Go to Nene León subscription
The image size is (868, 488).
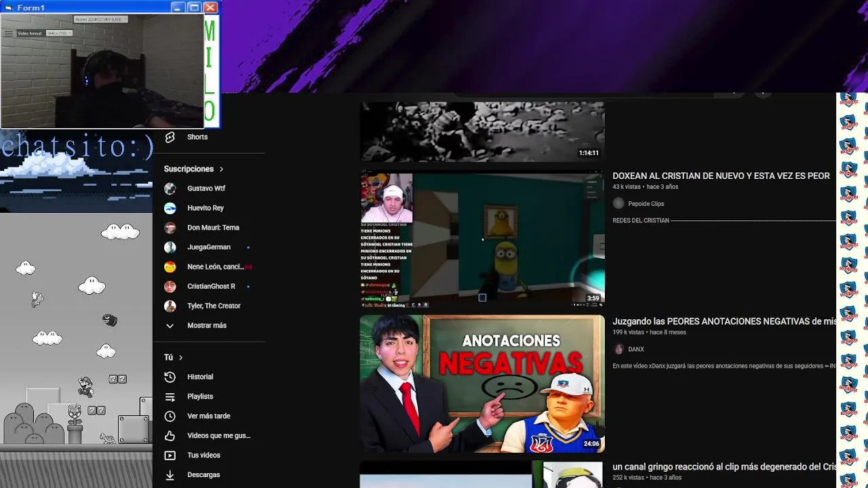[215, 267]
